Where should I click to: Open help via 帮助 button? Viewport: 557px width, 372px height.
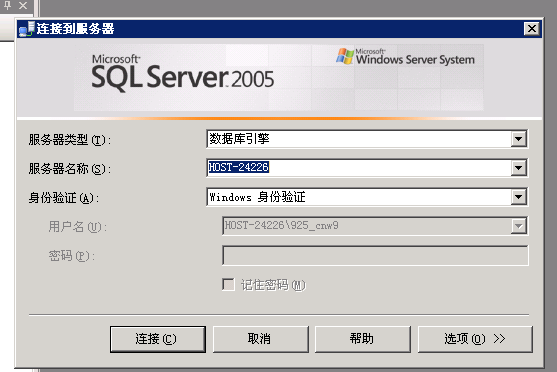tap(363, 339)
